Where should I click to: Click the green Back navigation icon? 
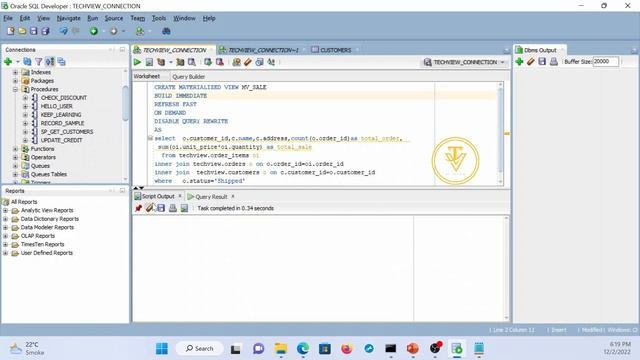[94, 31]
